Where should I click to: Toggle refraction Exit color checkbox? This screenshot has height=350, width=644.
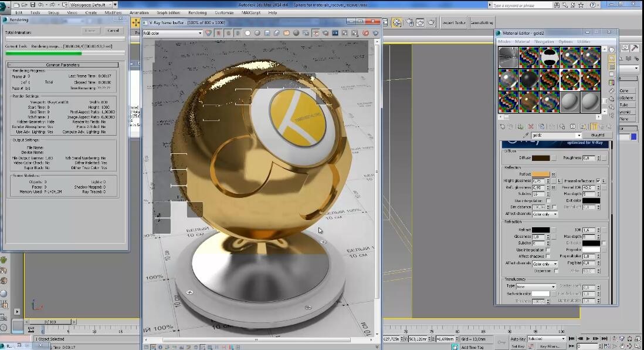coord(604,243)
